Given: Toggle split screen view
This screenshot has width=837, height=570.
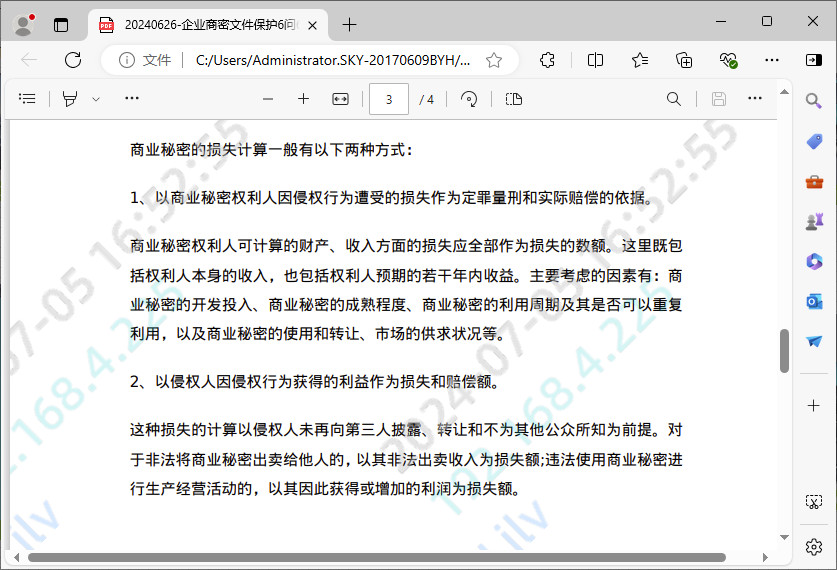Looking at the screenshot, I should click(595, 60).
